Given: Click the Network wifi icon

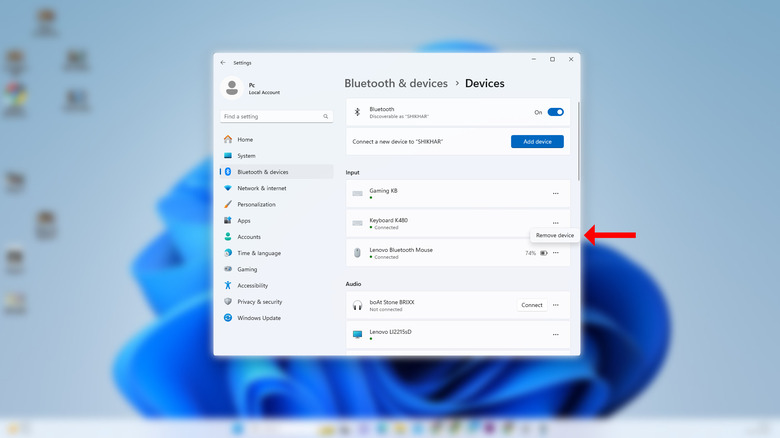Looking at the screenshot, I should [228, 188].
